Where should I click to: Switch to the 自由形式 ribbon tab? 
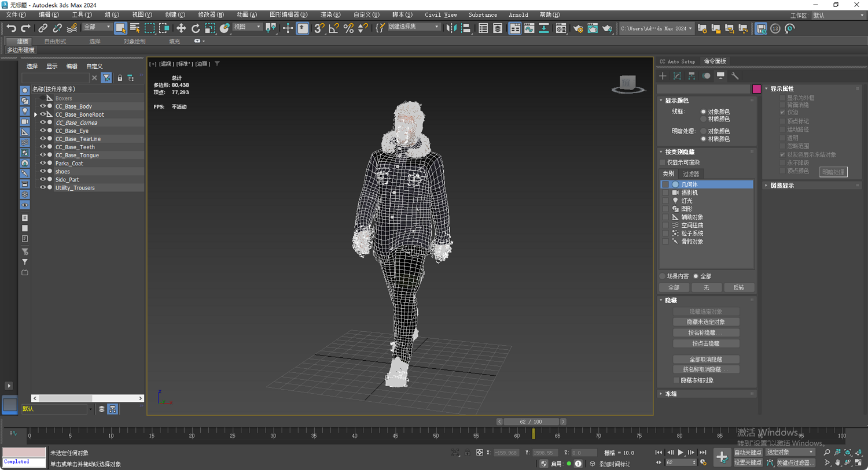[x=55, y=42]
